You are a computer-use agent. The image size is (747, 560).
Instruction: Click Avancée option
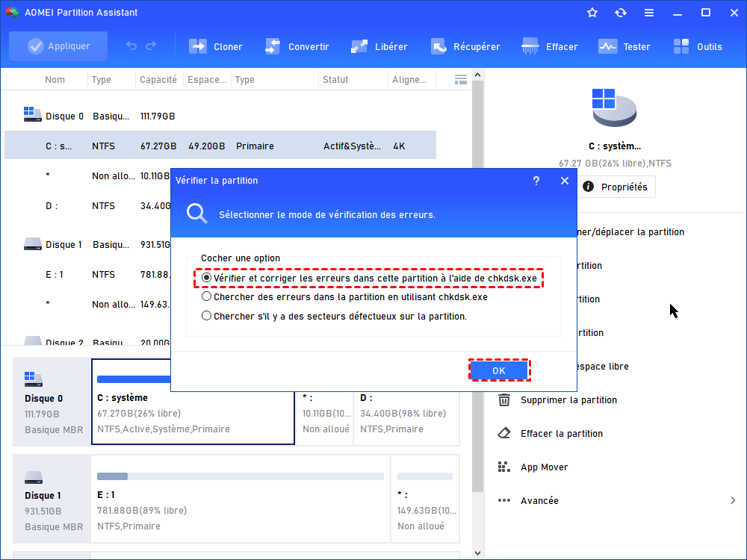click(539, 500)
